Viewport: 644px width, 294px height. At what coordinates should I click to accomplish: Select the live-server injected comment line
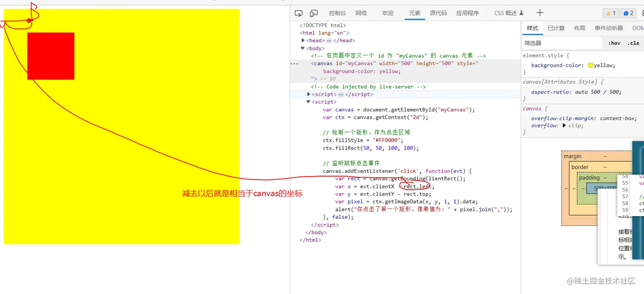pyautogui.click(x=368, y=86)
